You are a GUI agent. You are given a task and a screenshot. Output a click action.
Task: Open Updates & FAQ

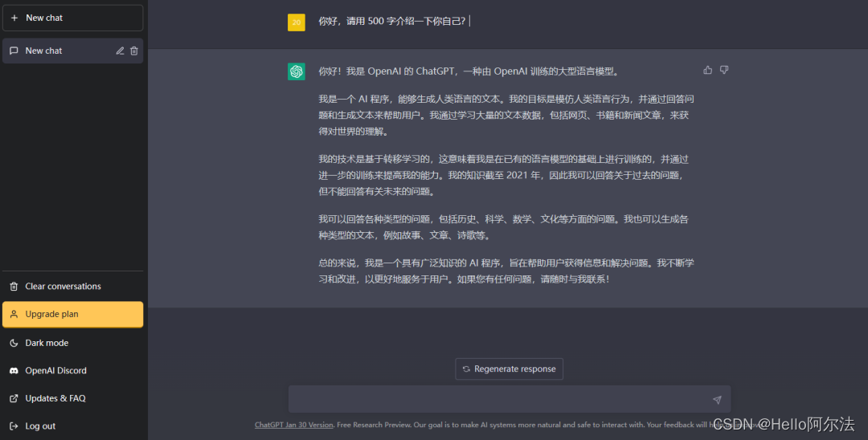(x=72, y=398)
